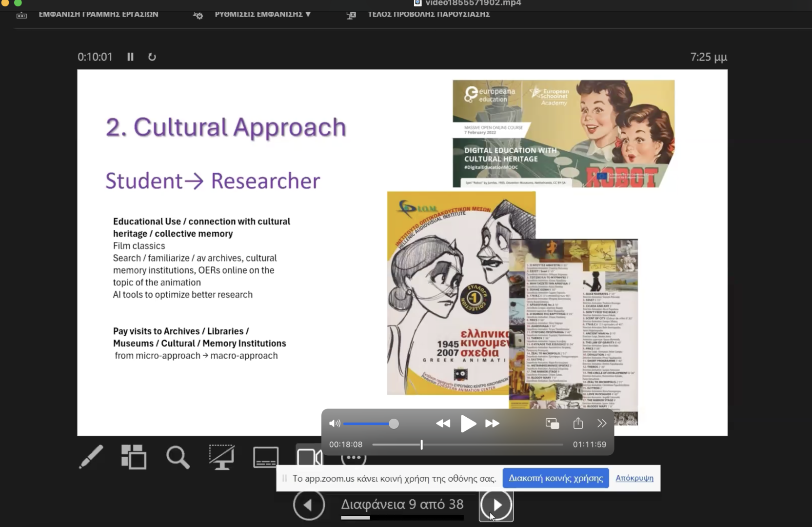Seek on the video timeline scrubber

468,445
